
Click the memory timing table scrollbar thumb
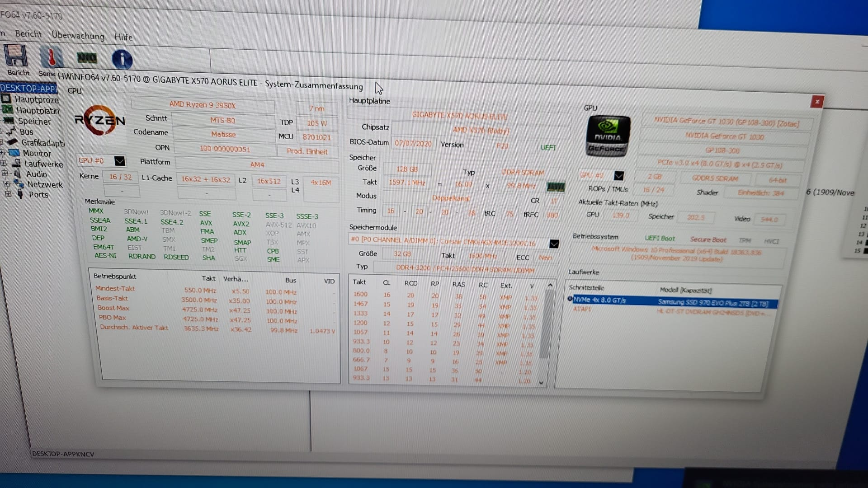(545, 324)
